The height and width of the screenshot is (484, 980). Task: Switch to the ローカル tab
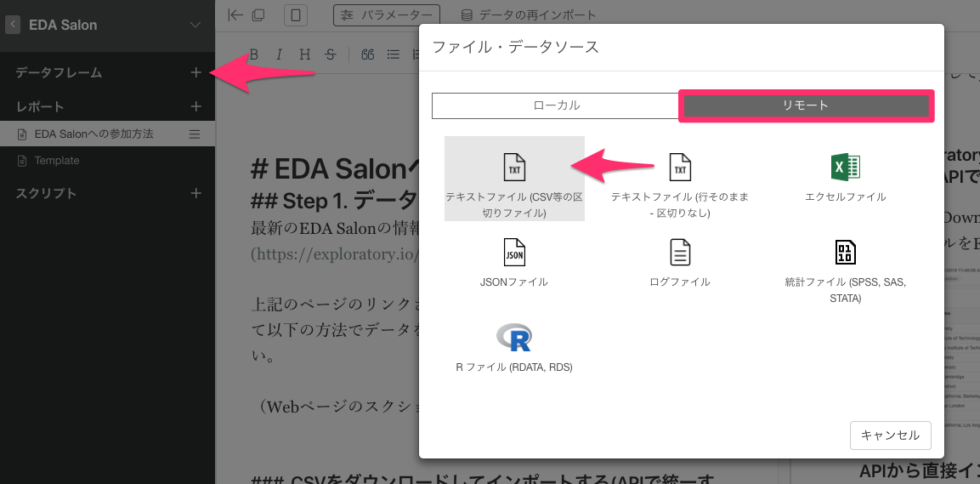556,105
